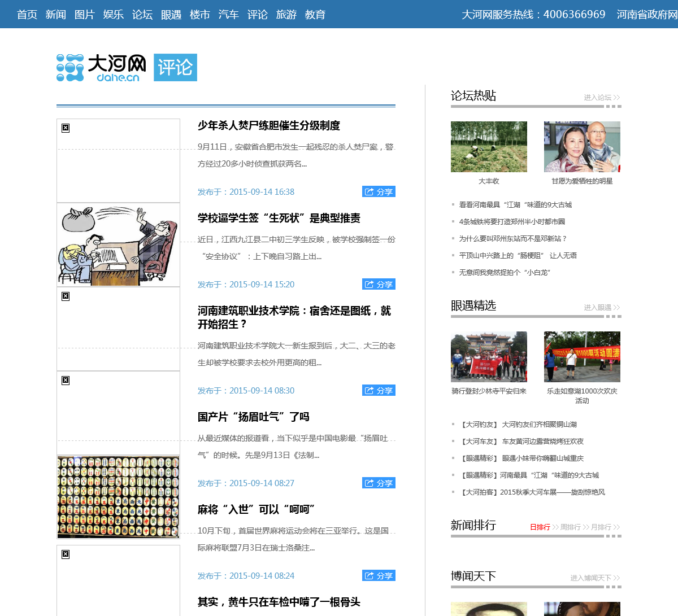The width and height of the screenshot is (678, 616).
Task: Open headline 少年杀人焚尸练胆催生分级制度
Action: 269,126
